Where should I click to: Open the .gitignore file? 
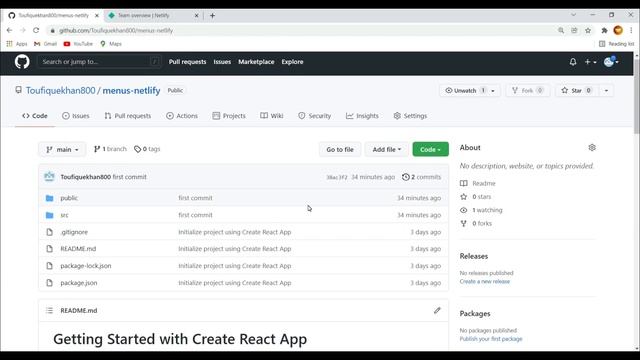click(74, 232)
